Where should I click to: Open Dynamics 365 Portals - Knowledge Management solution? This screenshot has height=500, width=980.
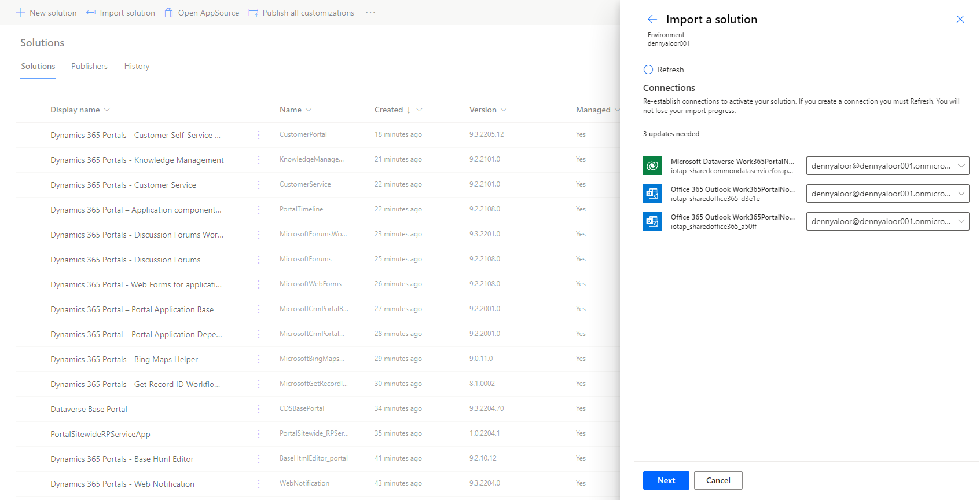(x=137, y=160)
